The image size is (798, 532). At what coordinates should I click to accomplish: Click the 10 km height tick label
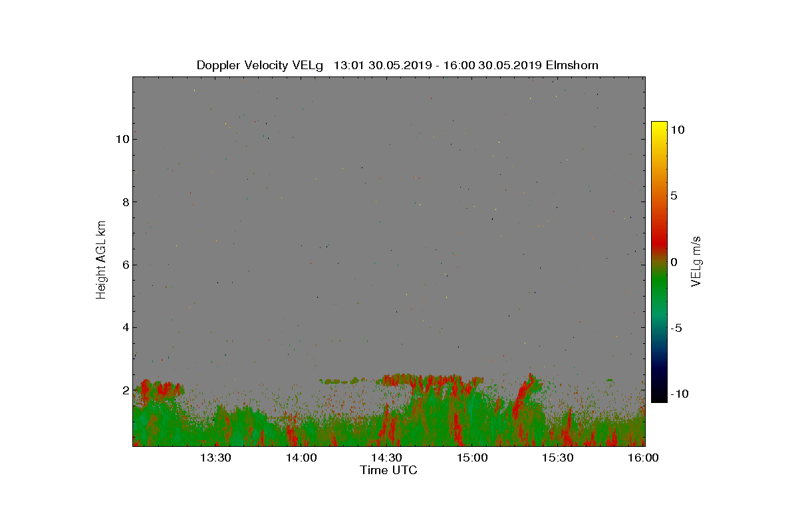(122, 139)
